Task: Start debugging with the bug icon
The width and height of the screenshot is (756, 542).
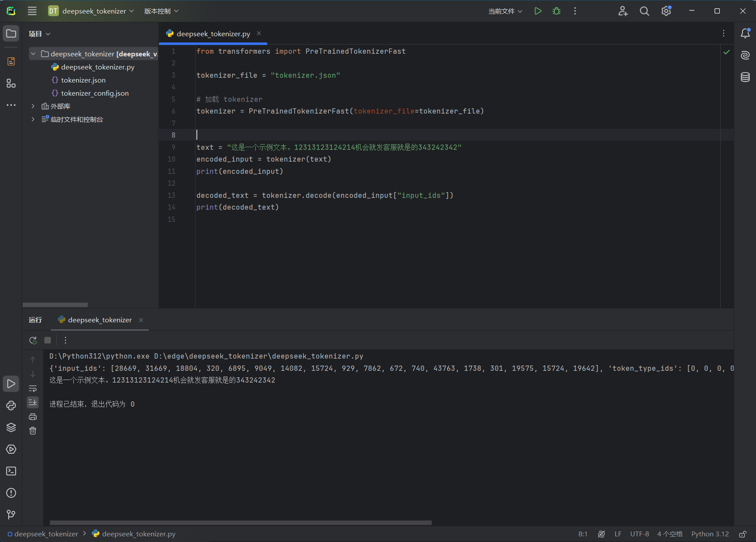Action: click(557, 11)
